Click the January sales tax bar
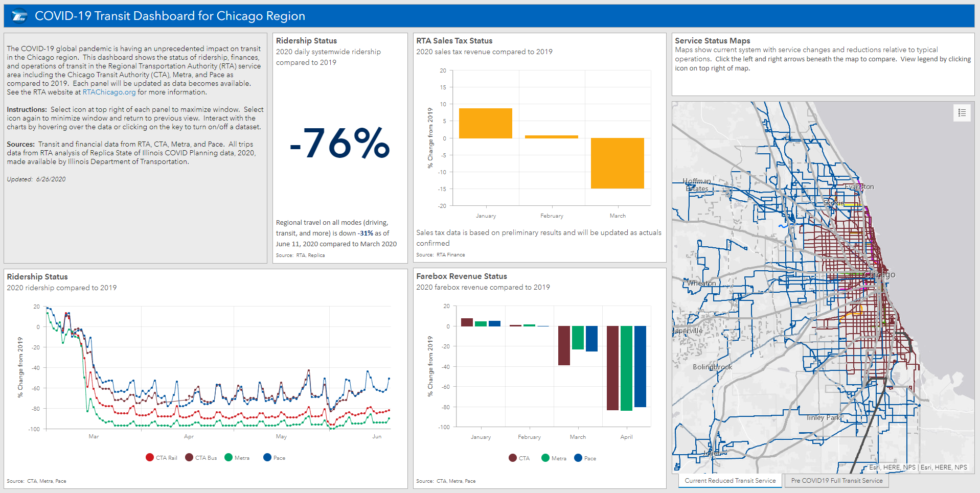Screen dimensions: 980x493 (486, 123)
